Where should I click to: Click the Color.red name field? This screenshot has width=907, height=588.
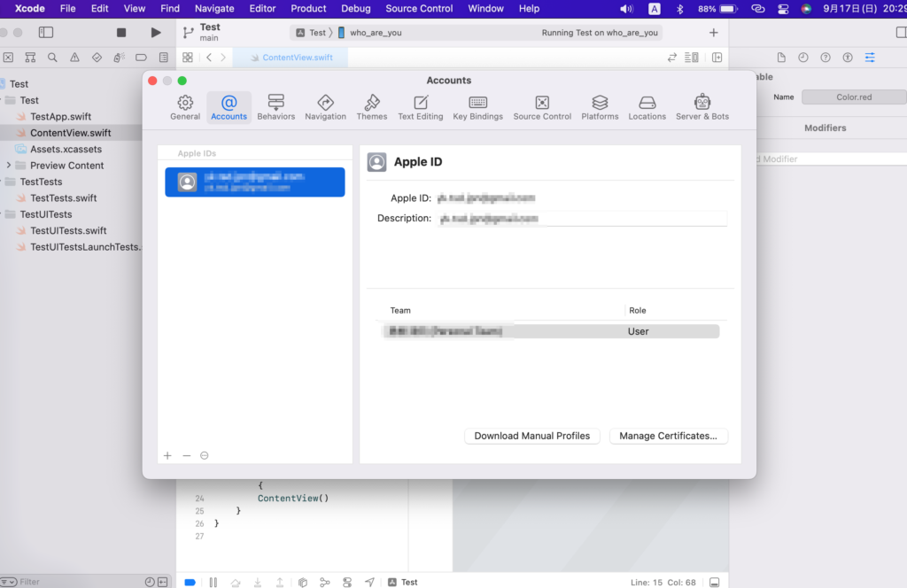tap(853, 97)
